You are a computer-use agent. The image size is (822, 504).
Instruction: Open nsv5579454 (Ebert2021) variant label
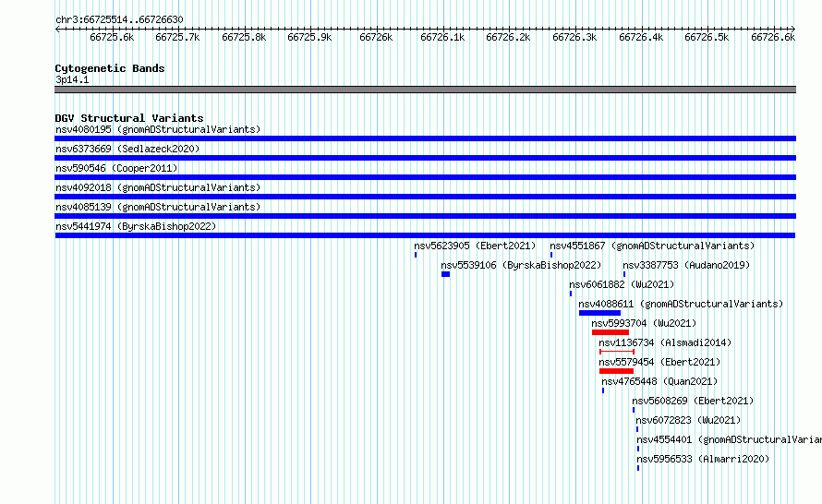[659, 362]
